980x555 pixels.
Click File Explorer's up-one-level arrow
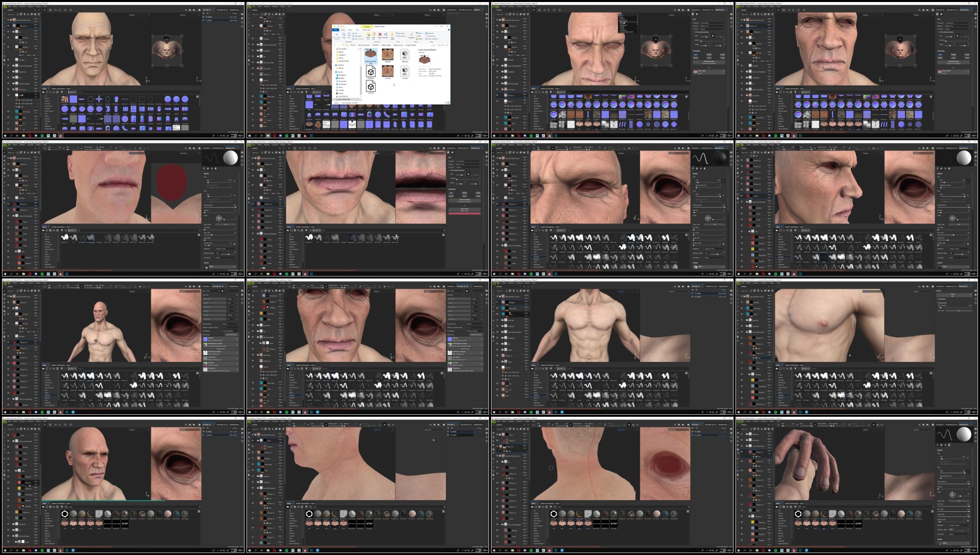(x=344, y=45)
